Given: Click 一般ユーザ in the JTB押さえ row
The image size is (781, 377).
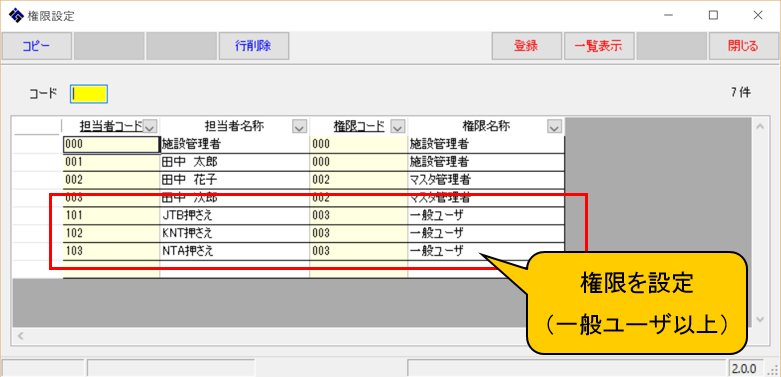Looking at the screenshot, I should 486,215.
